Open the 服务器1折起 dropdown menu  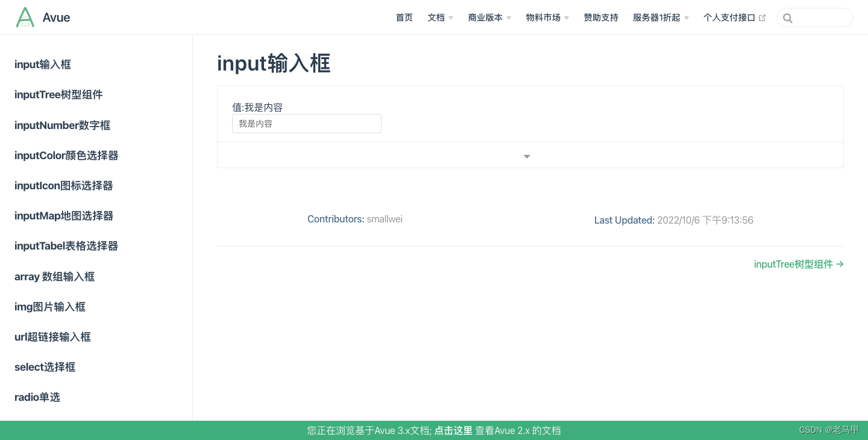(x=659, y=17)
